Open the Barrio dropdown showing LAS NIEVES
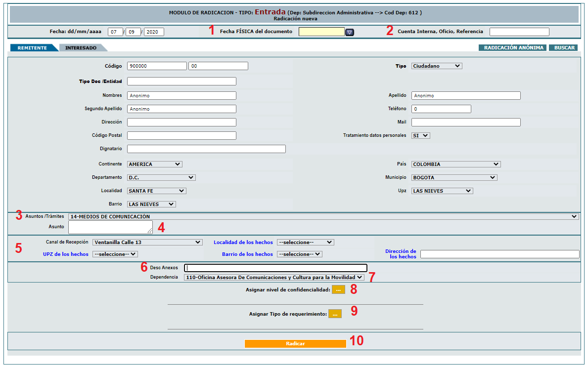 coord(151,204)
